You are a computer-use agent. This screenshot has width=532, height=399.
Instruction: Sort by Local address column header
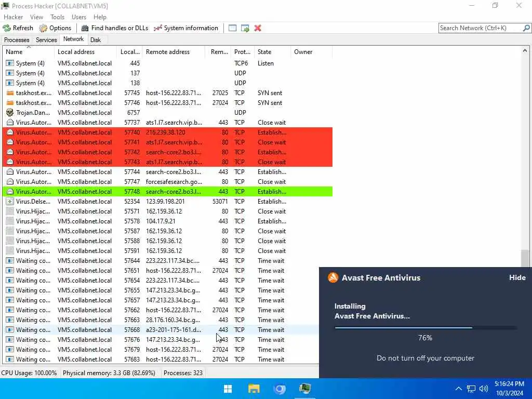pos(85,52)
